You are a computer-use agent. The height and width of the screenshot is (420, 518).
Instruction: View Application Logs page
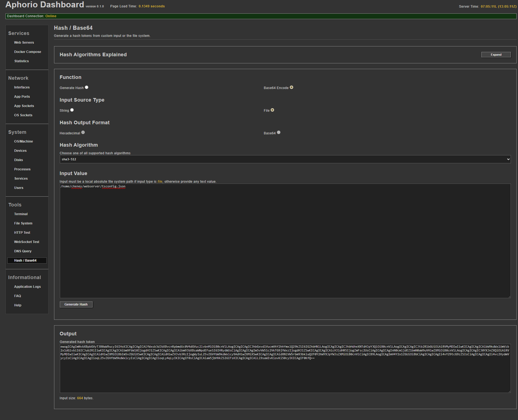point(27,287)
